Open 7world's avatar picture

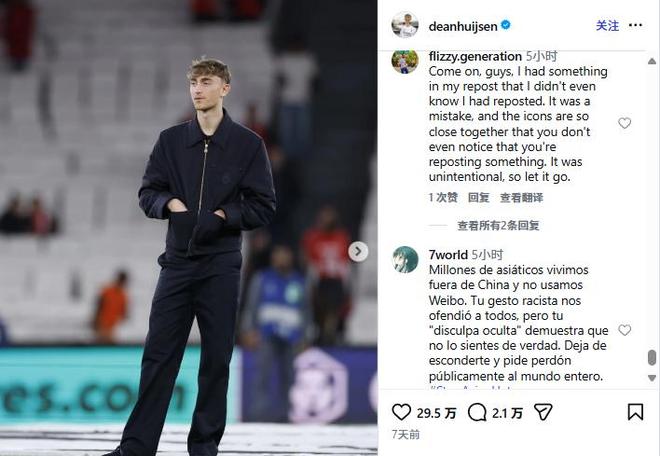coord(405,259)
